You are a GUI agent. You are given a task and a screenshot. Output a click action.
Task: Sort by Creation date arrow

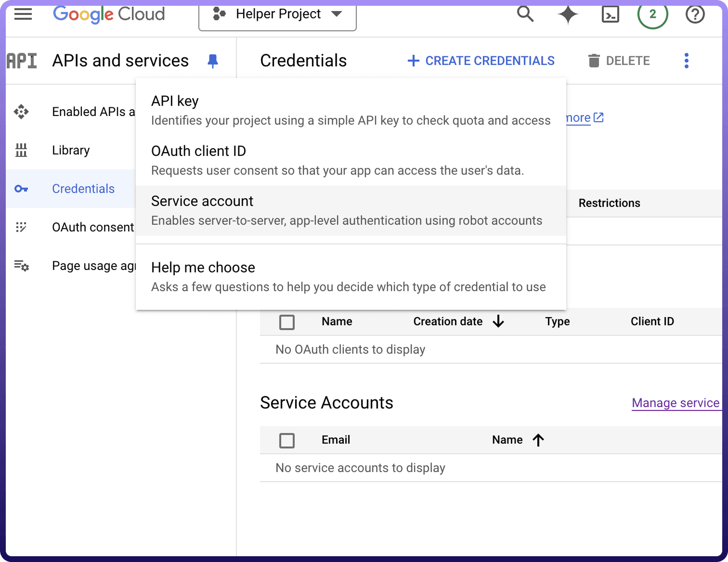(498, 321)
